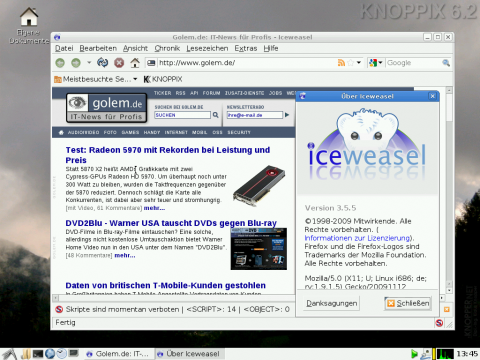Click the home icon in golem navigation bar

coord(61,132)
